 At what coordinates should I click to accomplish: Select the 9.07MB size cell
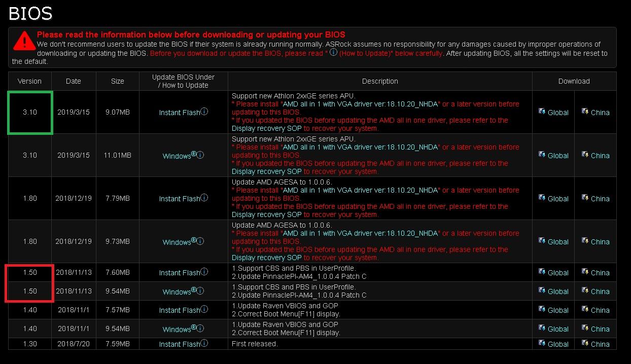(117, 112)
